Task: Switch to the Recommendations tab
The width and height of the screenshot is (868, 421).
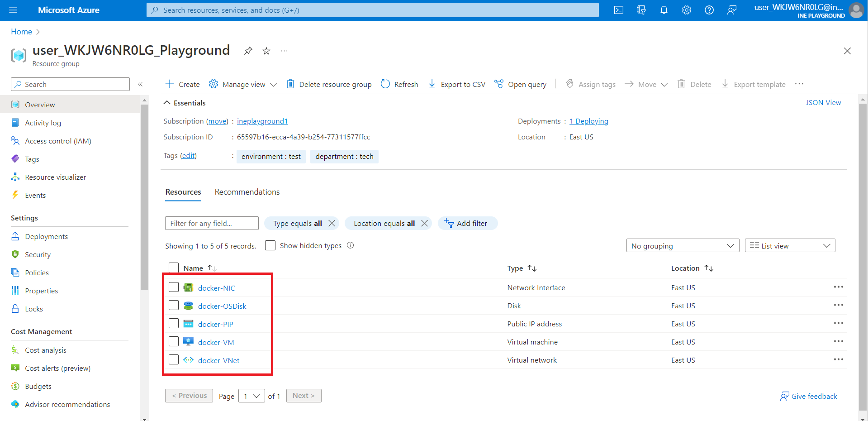Action: (247, 192)
